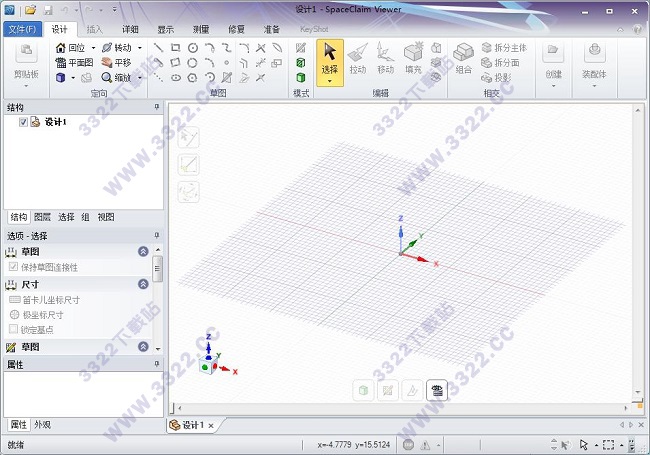The height and width of the screenshot is (455, 650).
Task: Toggle 保持草图连接性 checkbox
Action: 13,267
